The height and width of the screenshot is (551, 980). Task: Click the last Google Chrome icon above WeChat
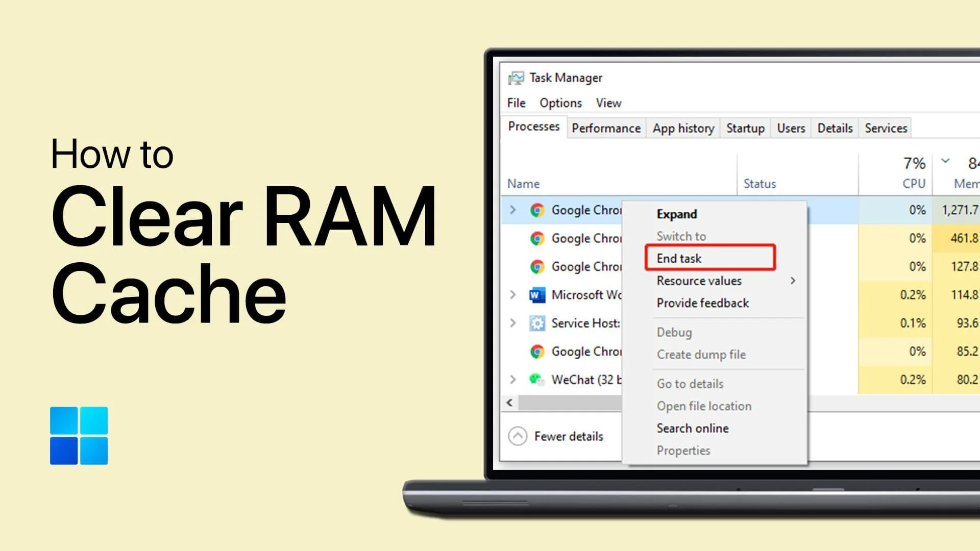click(536, 352)
